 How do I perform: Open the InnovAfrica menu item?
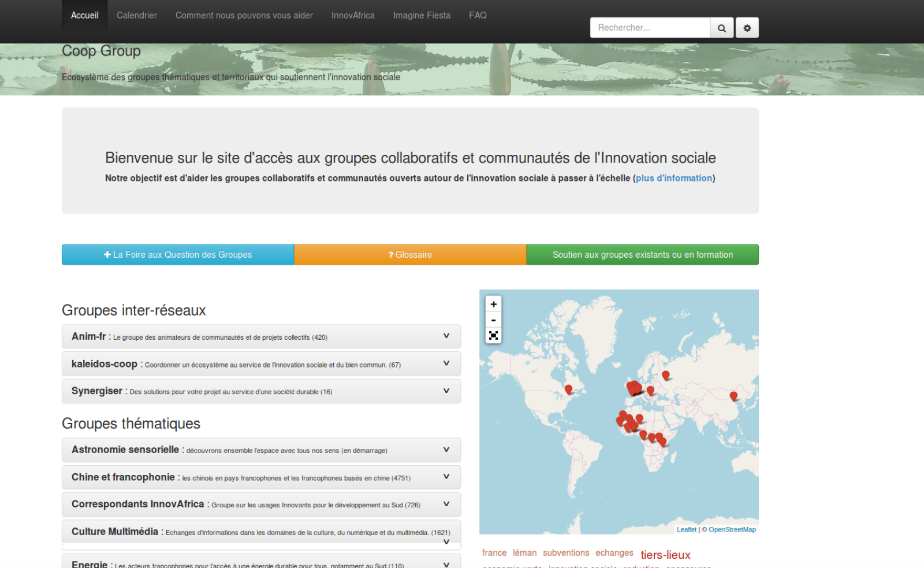(353, 15)
